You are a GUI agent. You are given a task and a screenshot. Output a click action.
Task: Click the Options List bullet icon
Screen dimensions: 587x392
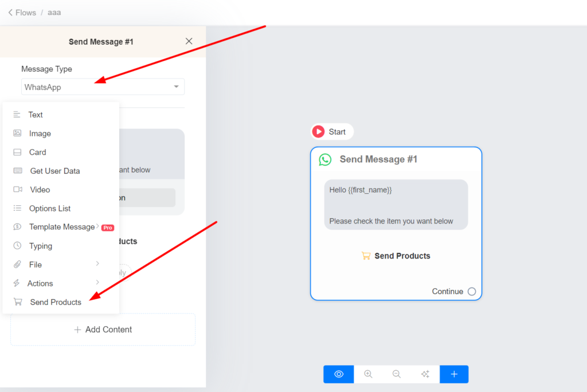click(x=17, y=208)
